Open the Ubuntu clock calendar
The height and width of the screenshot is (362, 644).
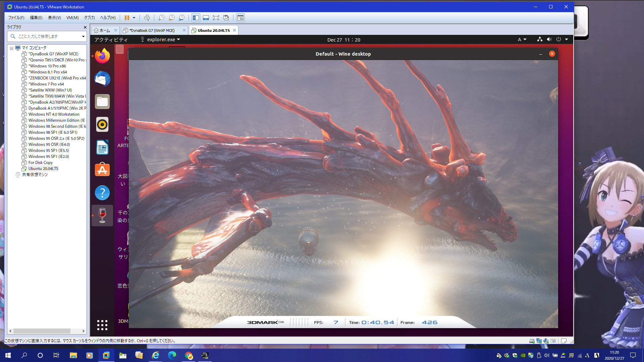(x=344, y=40)
